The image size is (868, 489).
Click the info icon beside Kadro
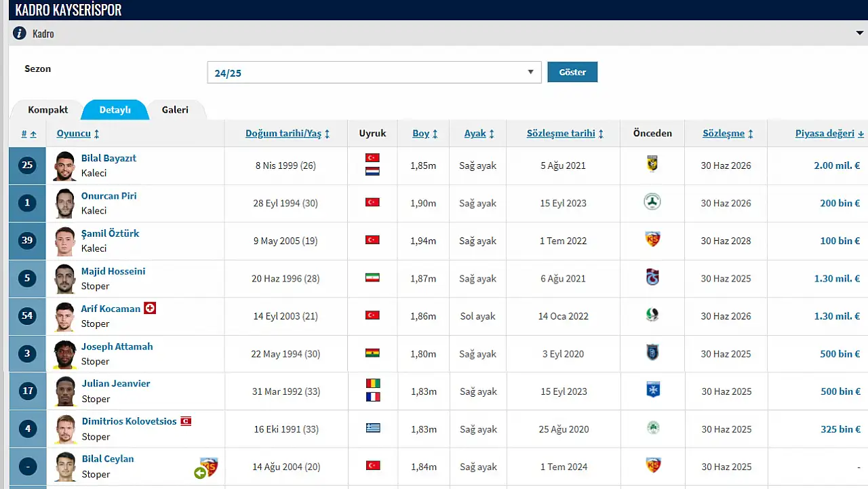tap(20, 33)
